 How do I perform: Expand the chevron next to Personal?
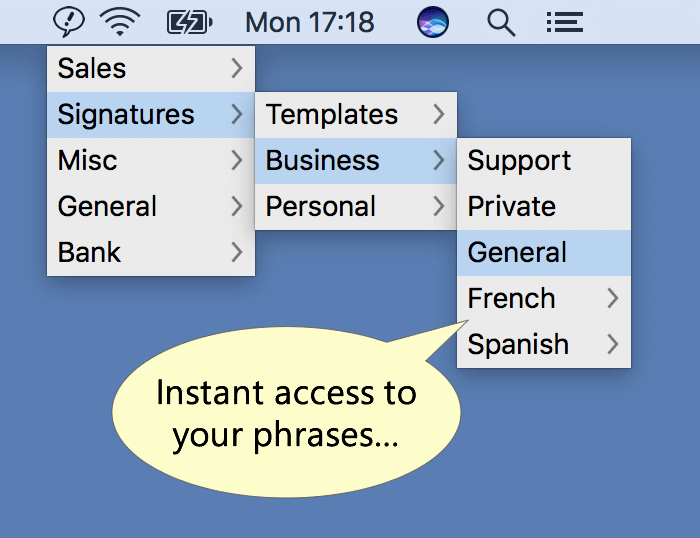click(x=439, y=207)
